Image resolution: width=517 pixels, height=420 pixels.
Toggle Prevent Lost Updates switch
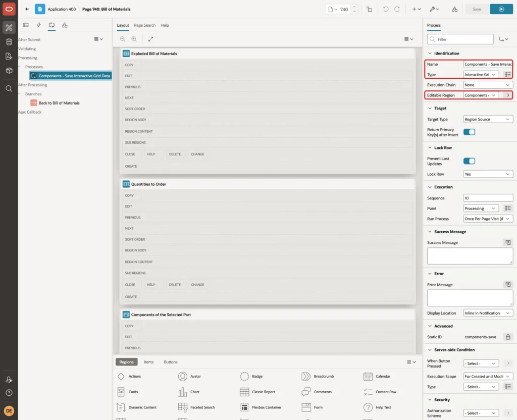(469, 161)
